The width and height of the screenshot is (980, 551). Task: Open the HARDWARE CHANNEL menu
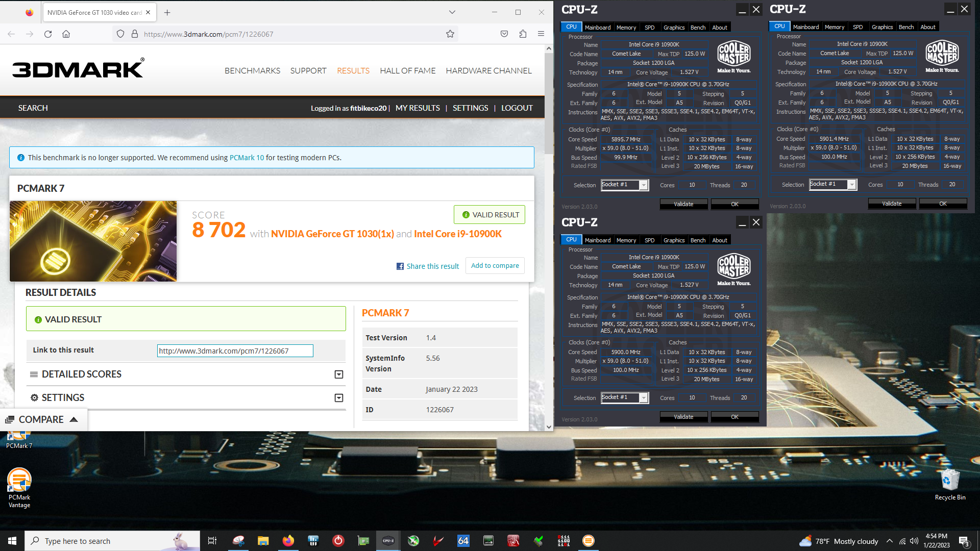click(x=488, y=71)
